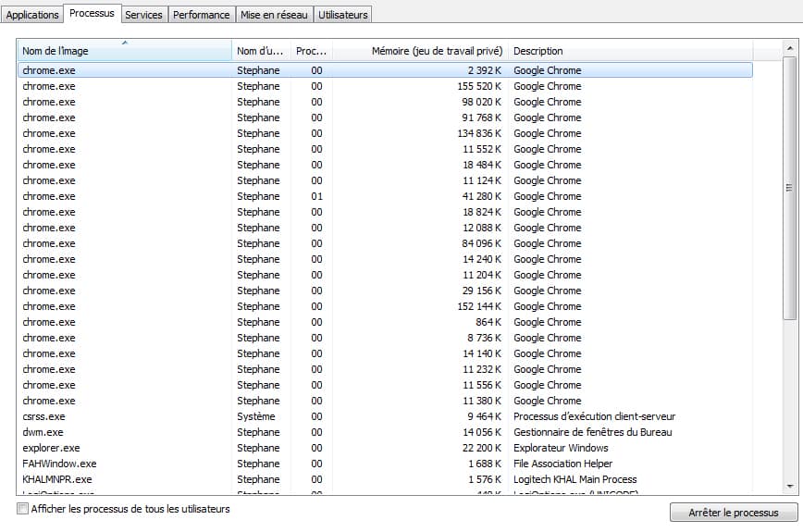The image size is (803, 532).
Task: Click the scrollbar down arrow
Action: 790,486
